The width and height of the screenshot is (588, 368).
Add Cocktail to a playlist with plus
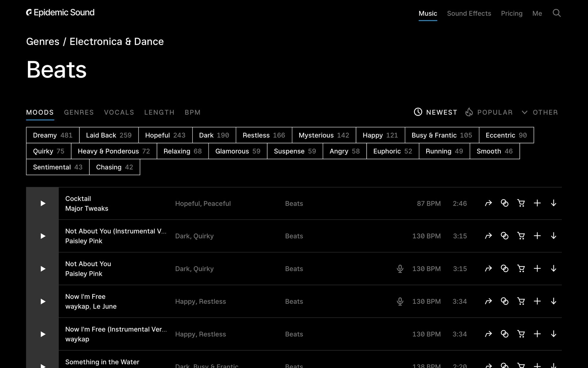click(537, 203)
